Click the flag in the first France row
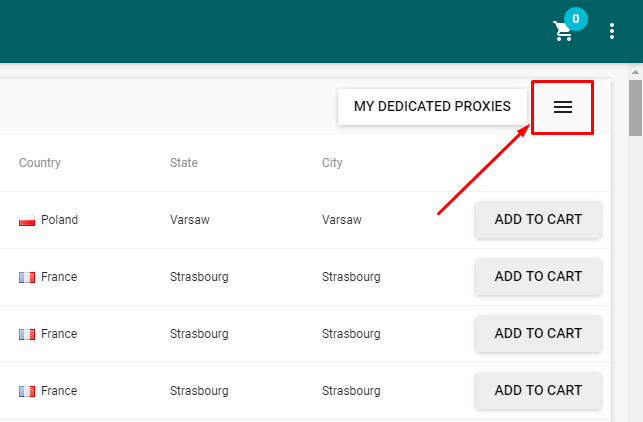Image resolution: width=643 pixels, height=422 pixels. coord(27,278)
